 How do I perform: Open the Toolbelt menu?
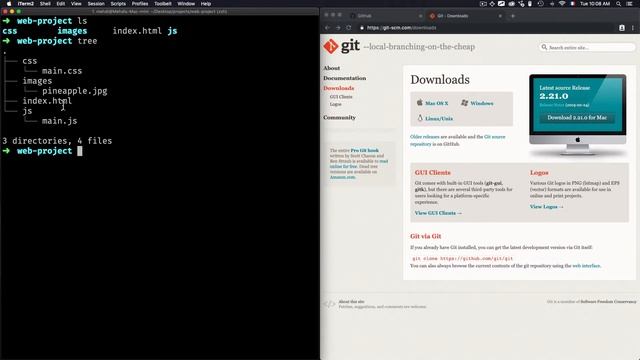162,4
